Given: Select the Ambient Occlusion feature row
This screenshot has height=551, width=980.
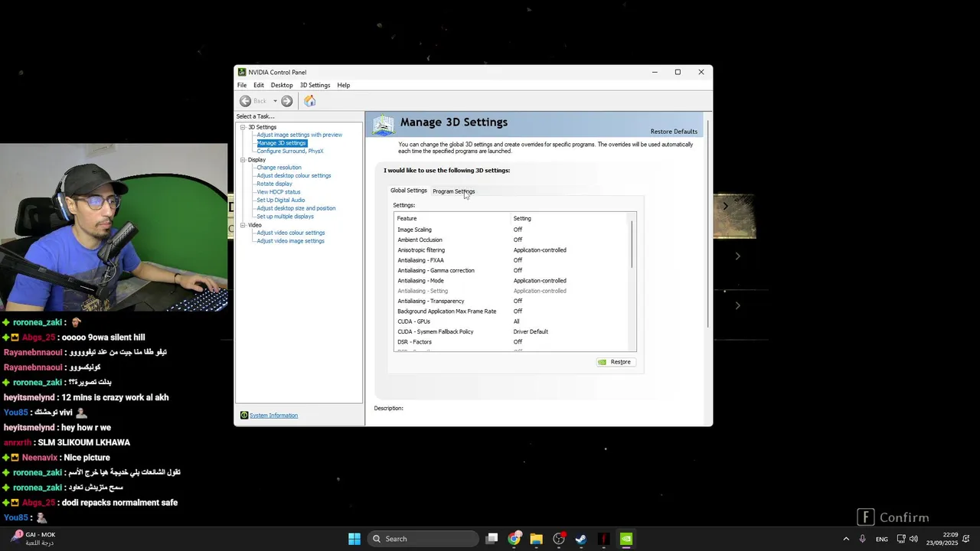Looking at the screenshot, I should [x=512, y=240].
